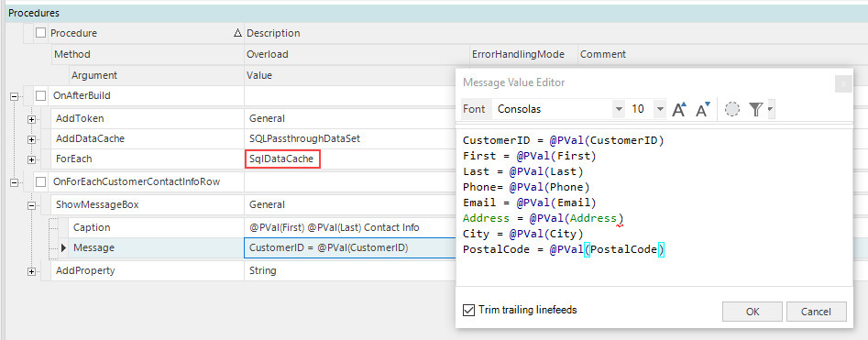Confirm with the OK button

pos(753,312)
